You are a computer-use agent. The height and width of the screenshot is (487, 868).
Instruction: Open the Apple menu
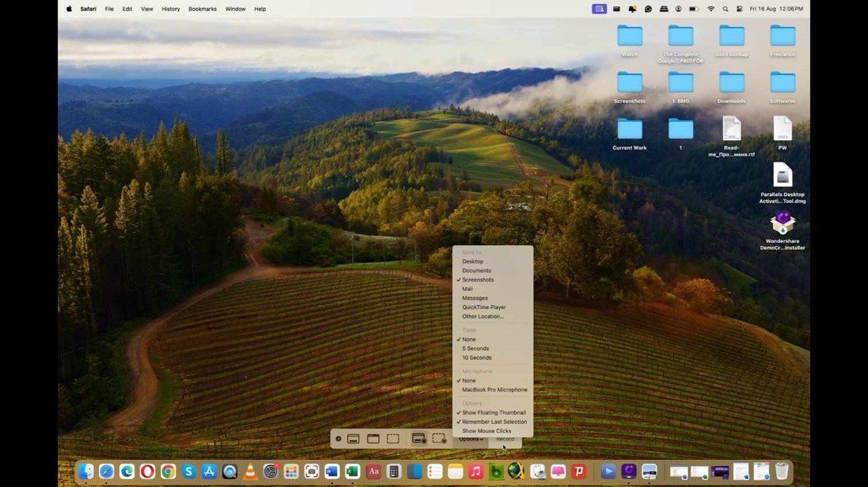click(69, 9)
